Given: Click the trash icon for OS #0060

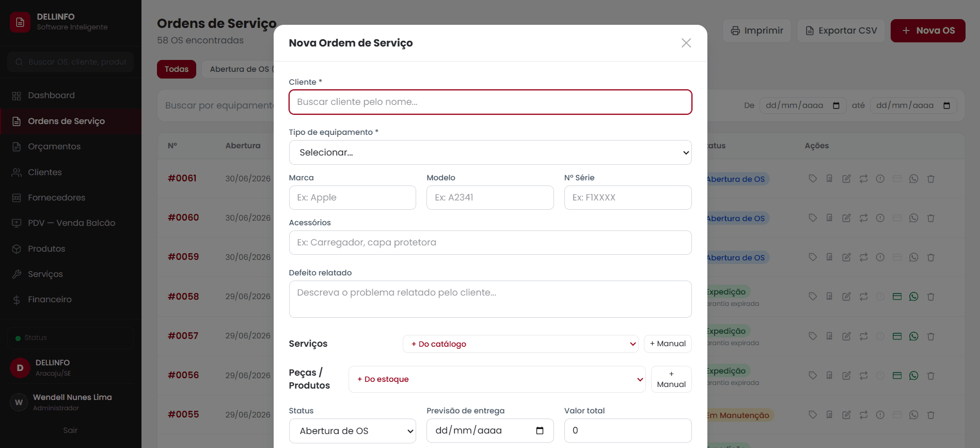Looking at the screenshot, I should (931, 218).
